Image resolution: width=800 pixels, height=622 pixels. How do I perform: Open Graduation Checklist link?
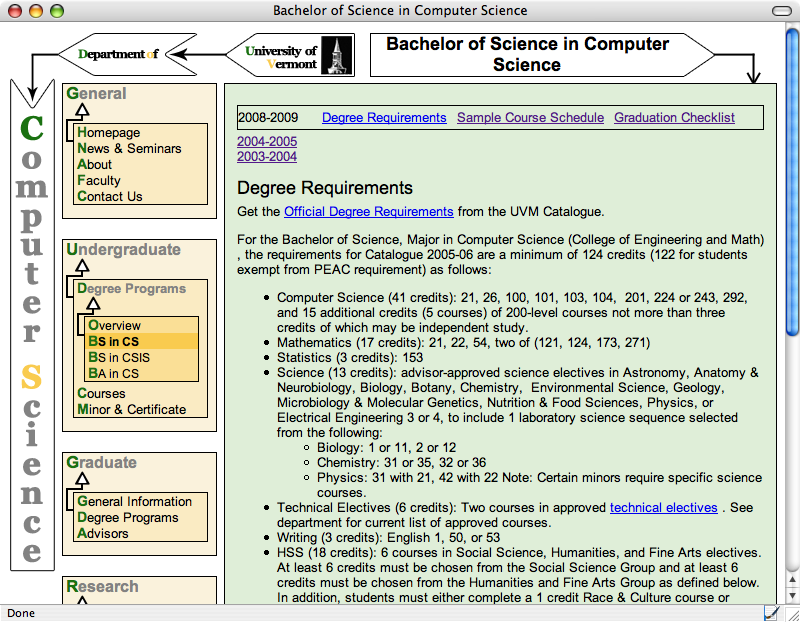tap(674, 118)
